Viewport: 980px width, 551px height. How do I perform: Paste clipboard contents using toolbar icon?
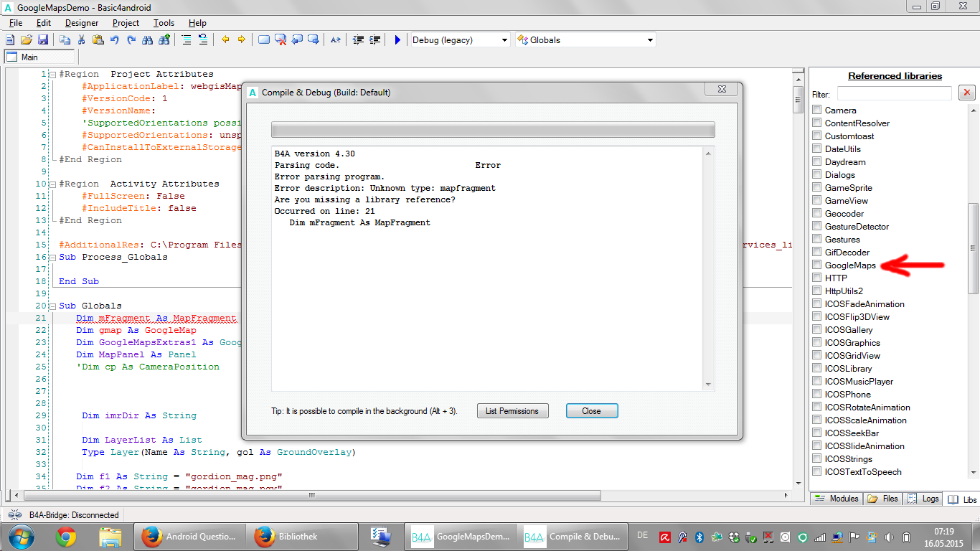coord(98,40)
